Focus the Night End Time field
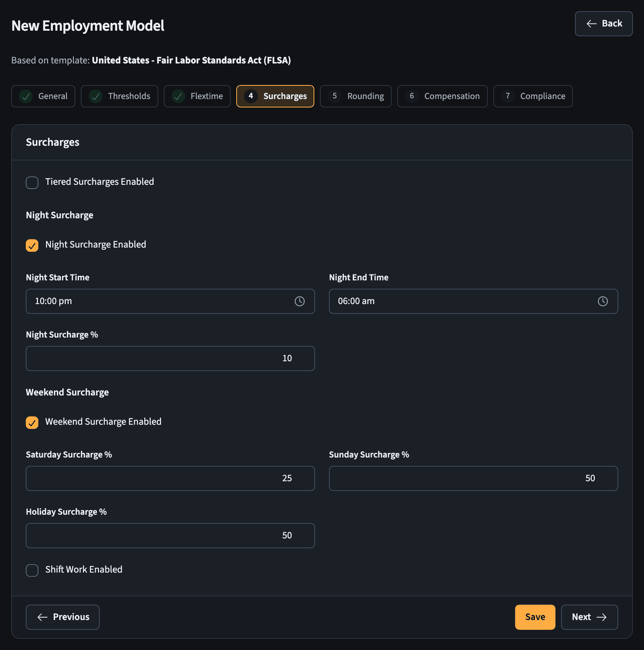Viewport: 644px width, 650px height. [473, 301]
